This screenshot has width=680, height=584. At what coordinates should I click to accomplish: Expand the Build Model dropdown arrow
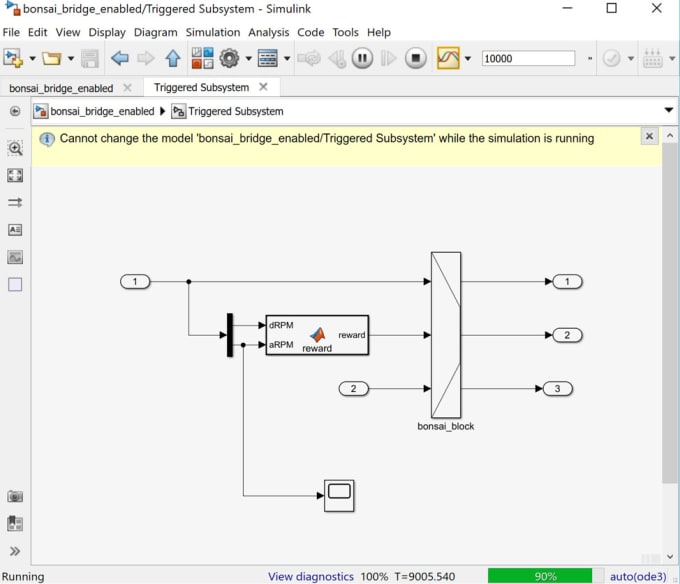click(672, 58)
